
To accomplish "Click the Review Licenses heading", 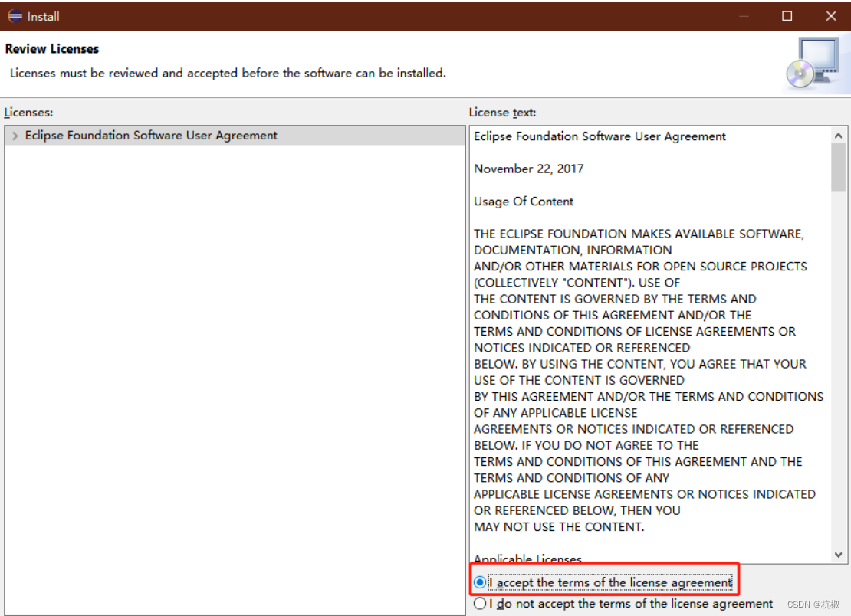I will 51,48.
